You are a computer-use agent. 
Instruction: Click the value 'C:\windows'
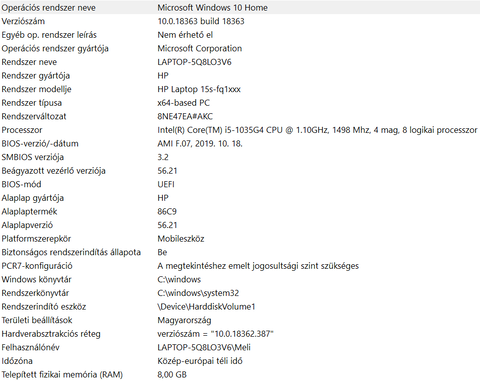[179, 280]
